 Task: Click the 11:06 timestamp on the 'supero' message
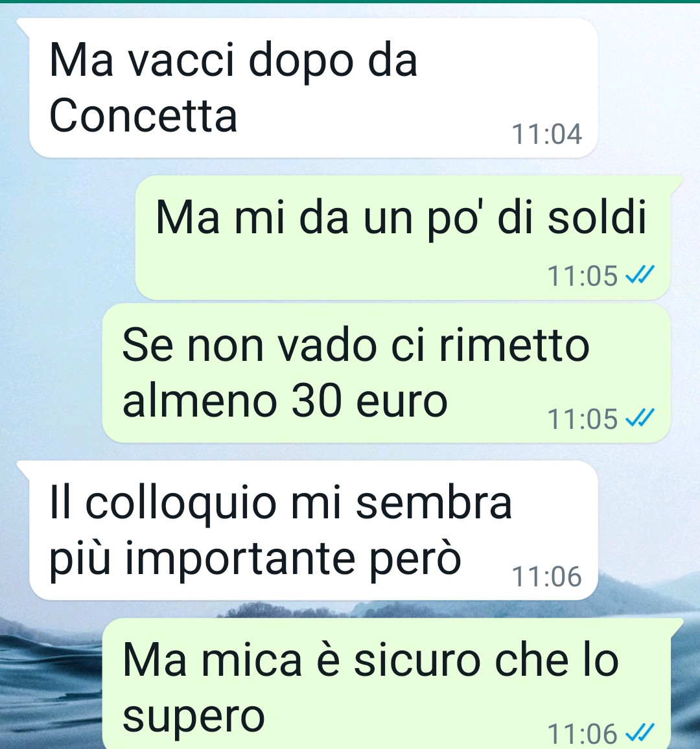pos(583,733)
